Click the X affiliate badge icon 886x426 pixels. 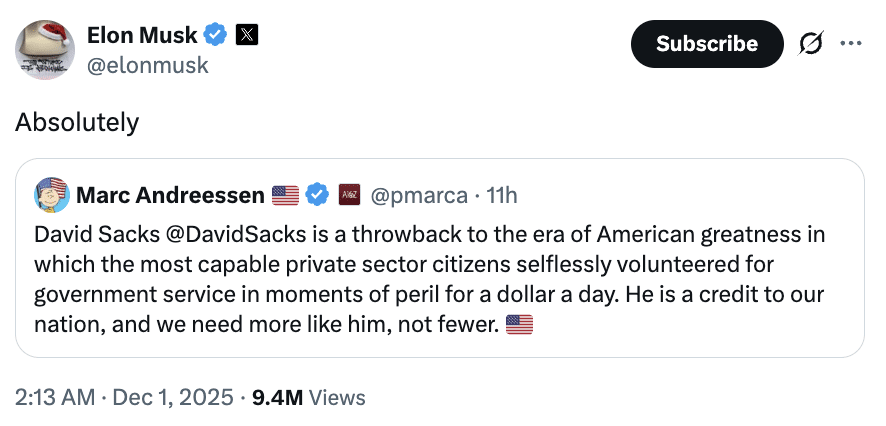coord(247,36)
